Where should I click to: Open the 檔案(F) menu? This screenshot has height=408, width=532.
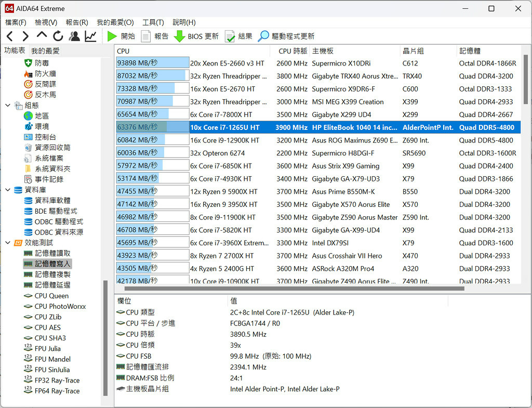click(16, 22)
